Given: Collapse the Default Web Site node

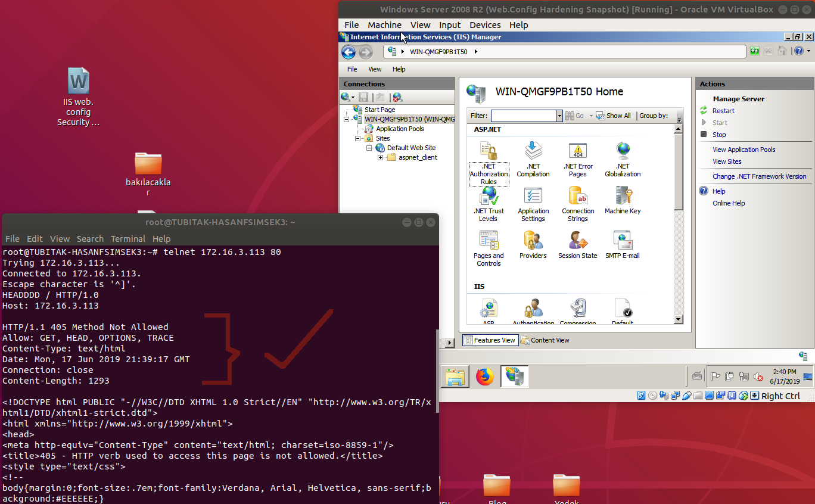Looking at the screenshot, I should pos(369,148).
